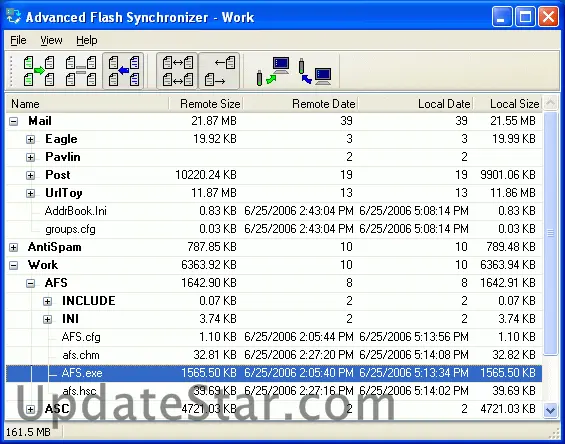Image resolution: width=565 pixels, height=444 pixels.
Task: Expand the ASC folder
Action: click(30, 409)
